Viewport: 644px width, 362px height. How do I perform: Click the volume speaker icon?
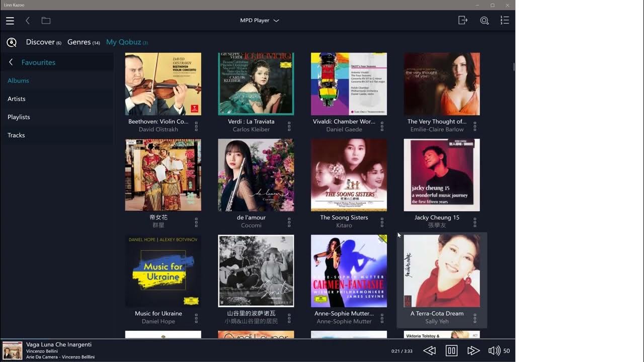pos(495,351)
